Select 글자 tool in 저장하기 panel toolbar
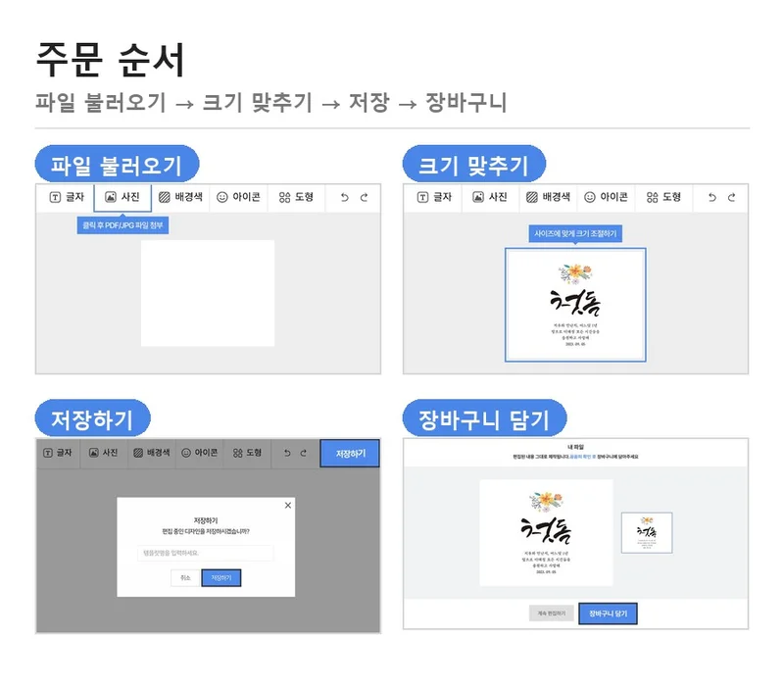Image resolution: width=784 pixels, height=685 pixels. click(58, 453)
